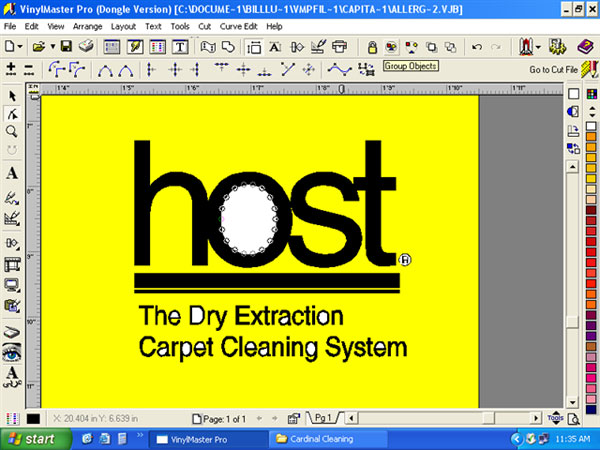Expand the rocket launcher dropdown arrow
This screenshot has height=450, width=600.
[538, 47]
